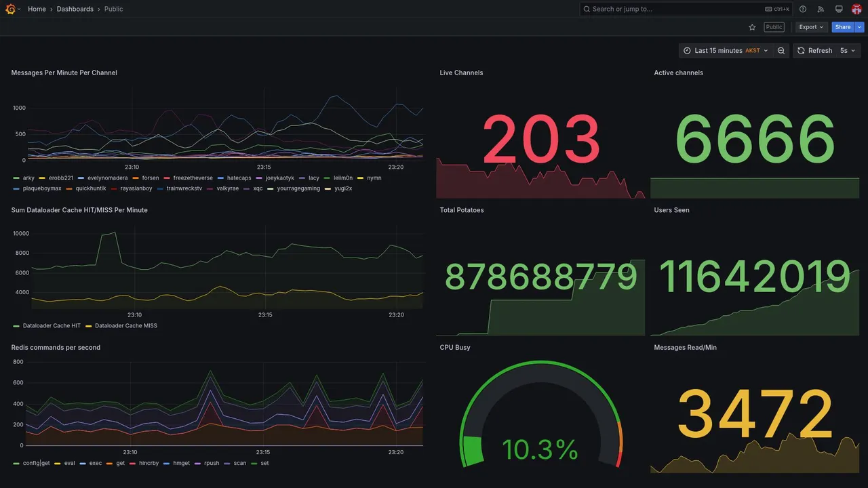Open the help question mark icon

pos(803,9)
